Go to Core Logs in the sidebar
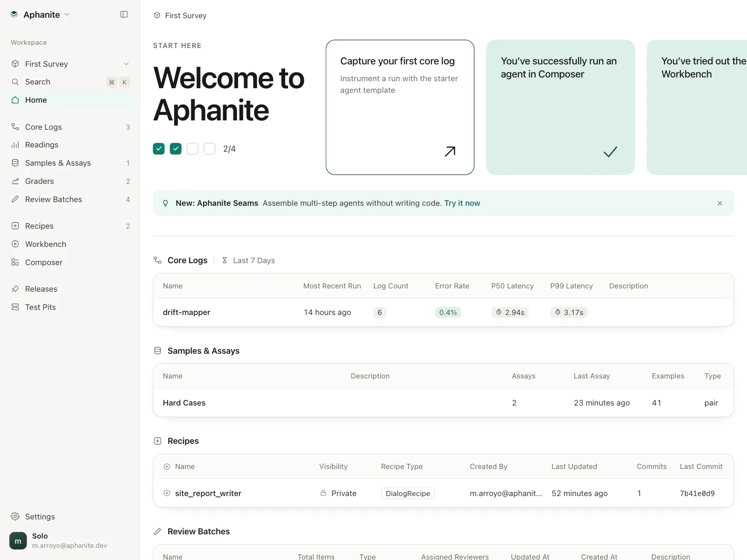 tap(70, 127)
